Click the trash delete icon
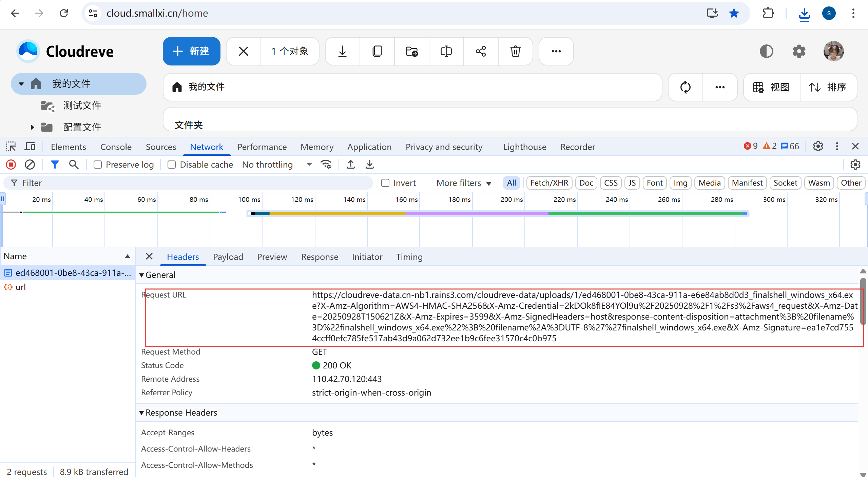 [515, 51]
